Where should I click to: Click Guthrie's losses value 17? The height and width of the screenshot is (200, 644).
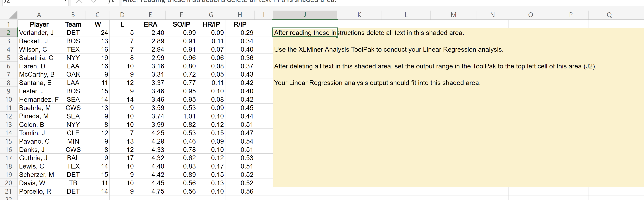point(122,158)
